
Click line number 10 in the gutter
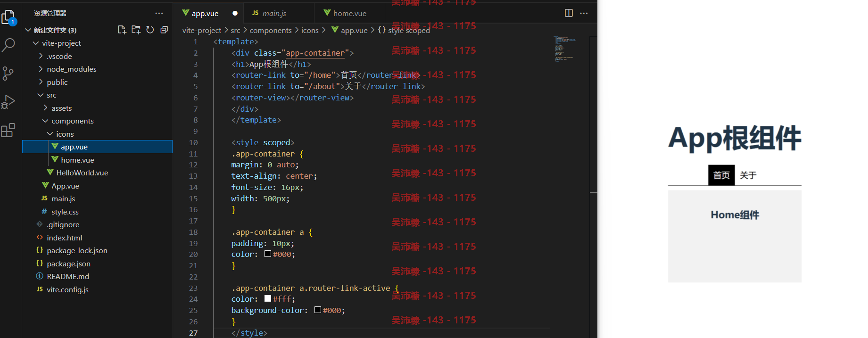(193, 142)
